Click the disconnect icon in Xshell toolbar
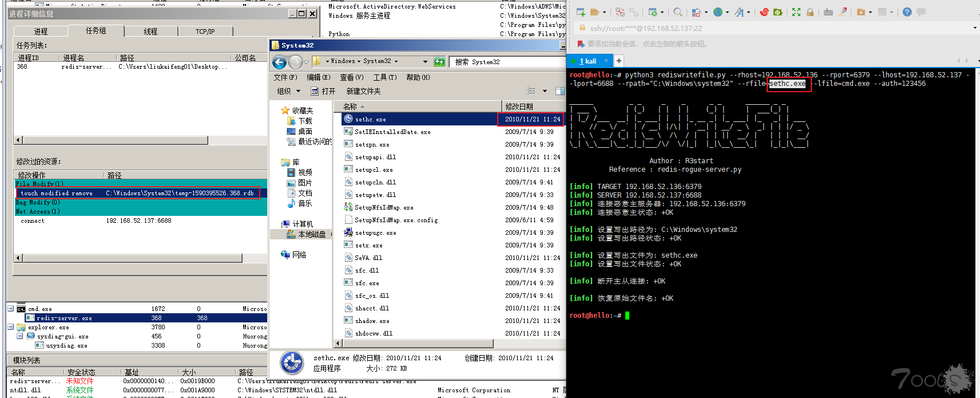The height and width of the screenshot is (398, 980). 620,12
